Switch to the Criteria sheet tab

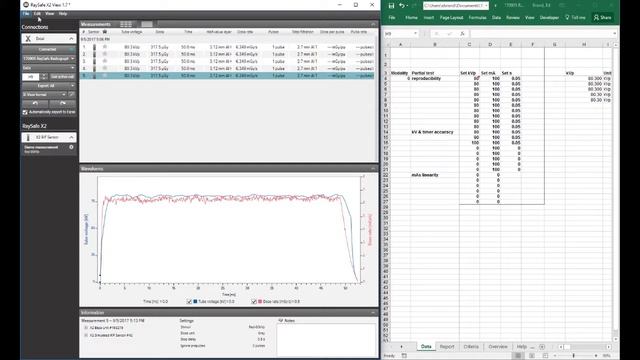[471, 347]
